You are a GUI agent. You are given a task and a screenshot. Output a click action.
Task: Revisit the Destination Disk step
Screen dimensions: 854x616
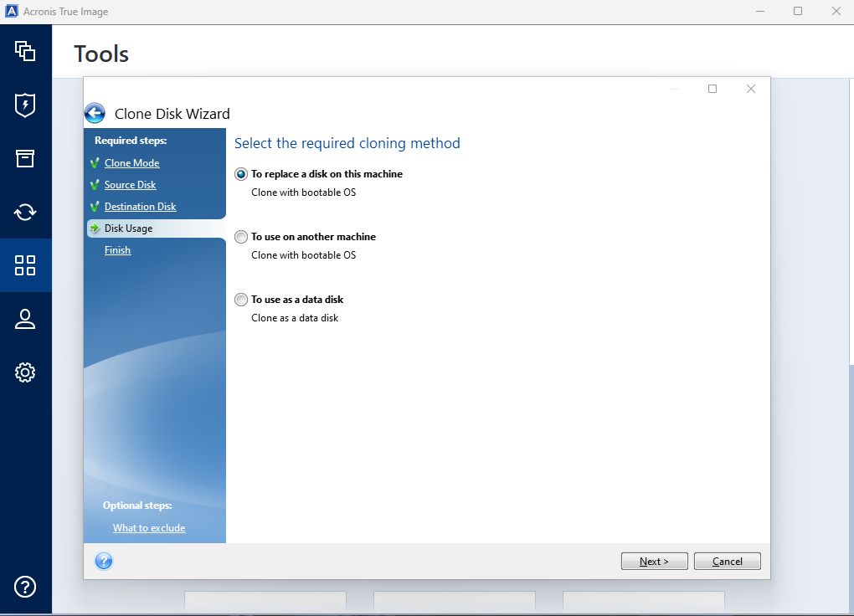140,206
